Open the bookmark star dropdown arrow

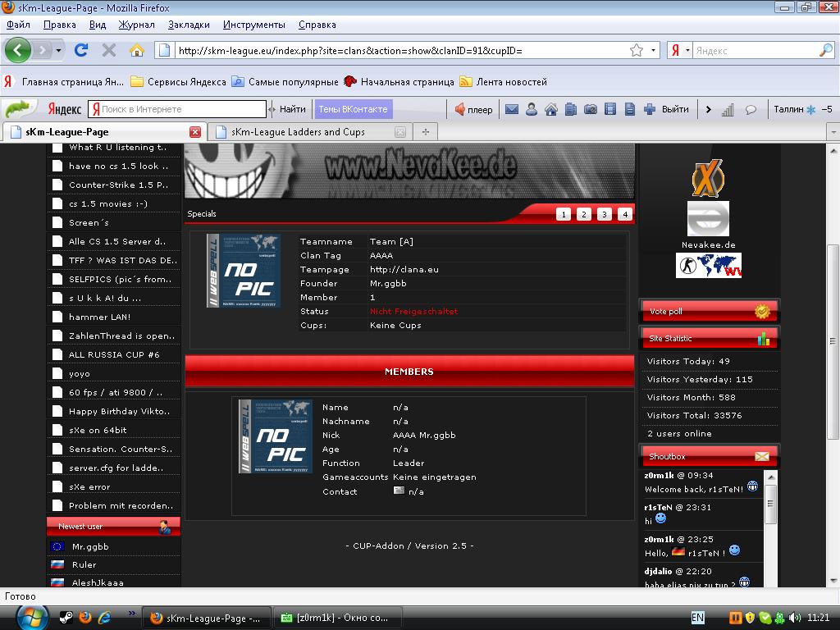pos(653,50)
